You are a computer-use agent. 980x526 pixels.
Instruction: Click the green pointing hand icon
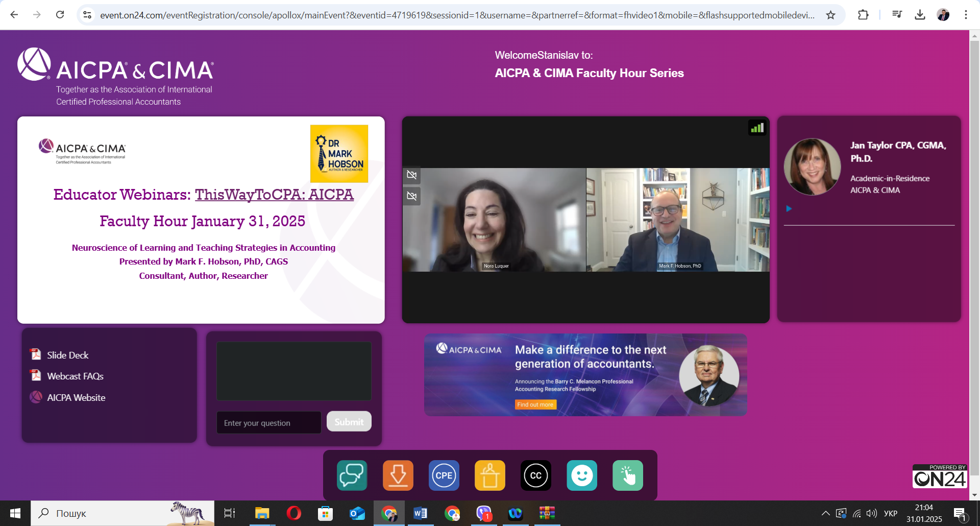coord(628,475)
